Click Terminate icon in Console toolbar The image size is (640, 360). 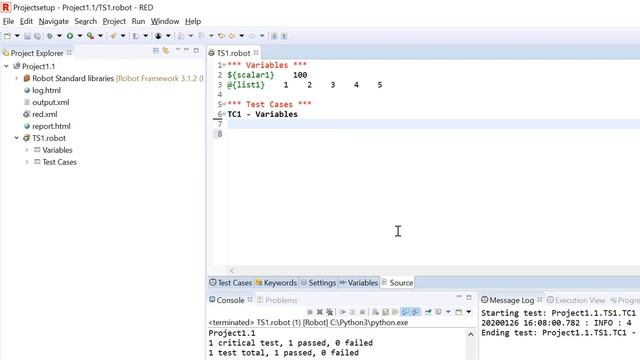point(310,312)
